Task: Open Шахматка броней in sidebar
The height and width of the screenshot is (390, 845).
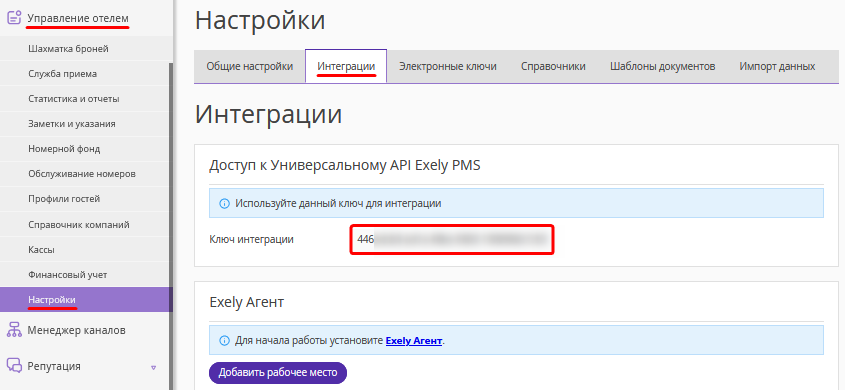Action: click(68, 49)
